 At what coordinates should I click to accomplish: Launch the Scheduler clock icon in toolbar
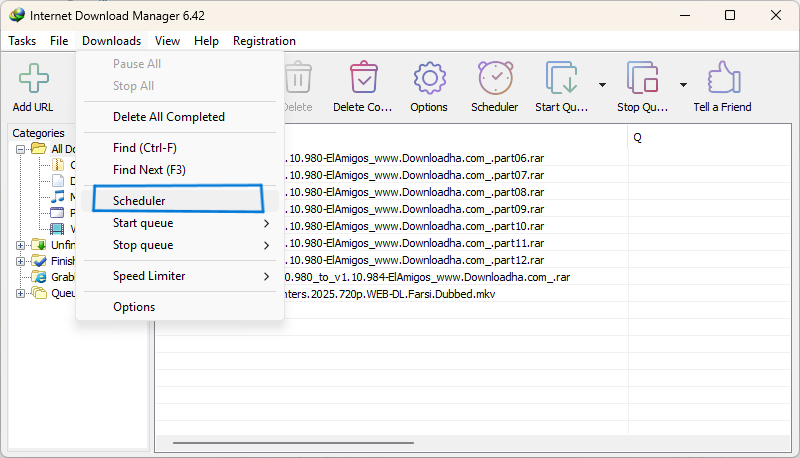point(495,78)
